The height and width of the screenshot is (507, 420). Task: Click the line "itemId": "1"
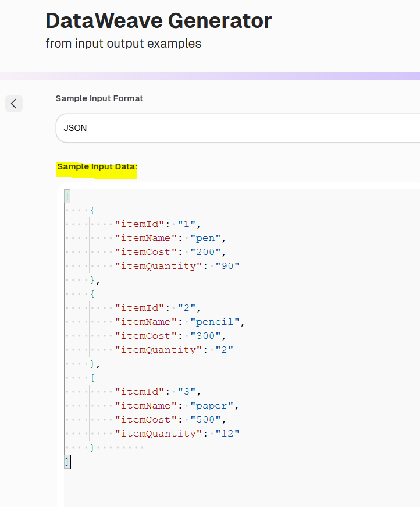tap(158, 224)
